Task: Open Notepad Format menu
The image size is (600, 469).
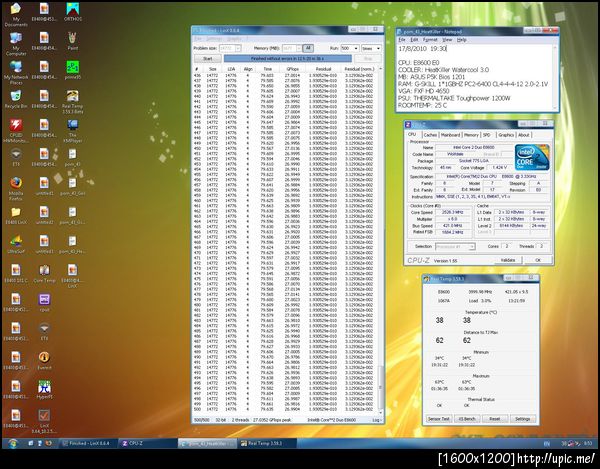Action: click(x=430, y=40)
